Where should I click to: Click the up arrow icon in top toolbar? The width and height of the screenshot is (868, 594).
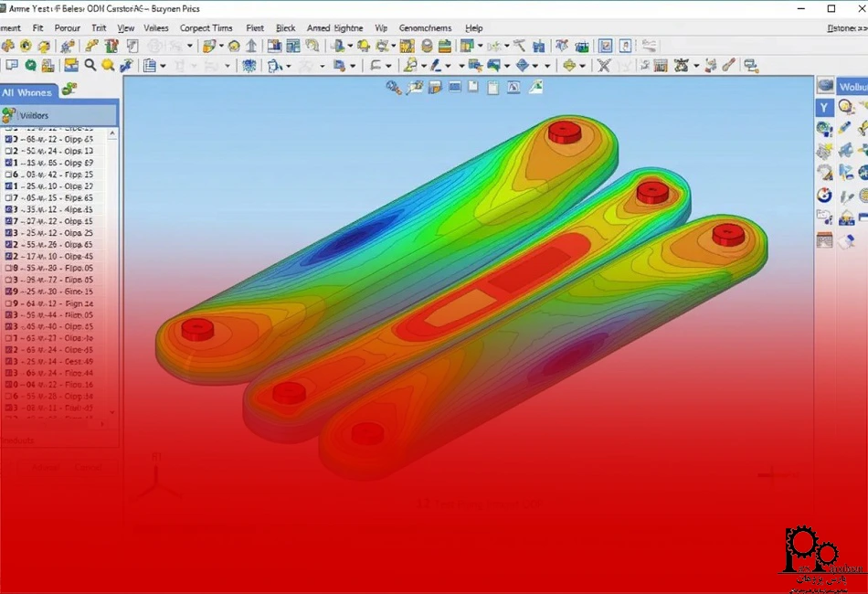251,46
